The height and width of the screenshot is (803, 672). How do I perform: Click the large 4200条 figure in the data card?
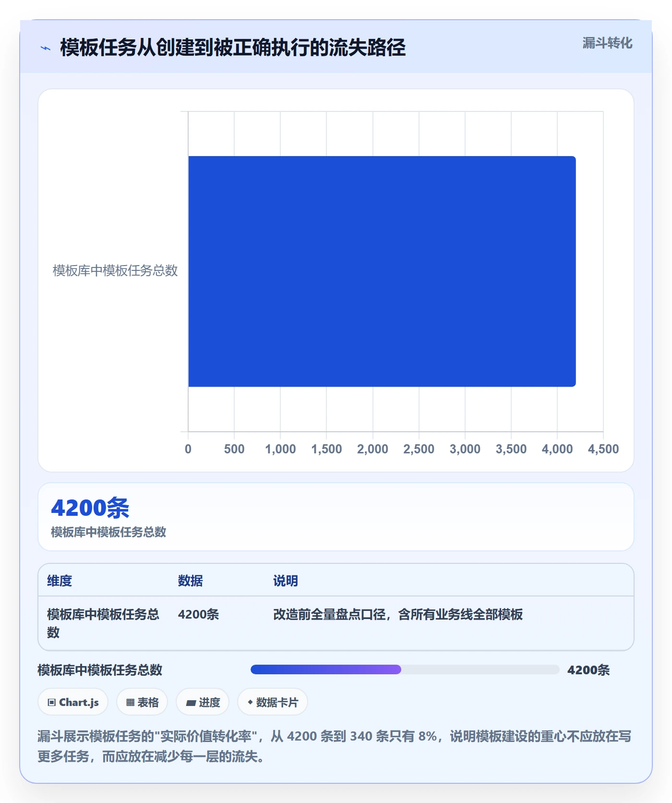(x=90, y=508)
